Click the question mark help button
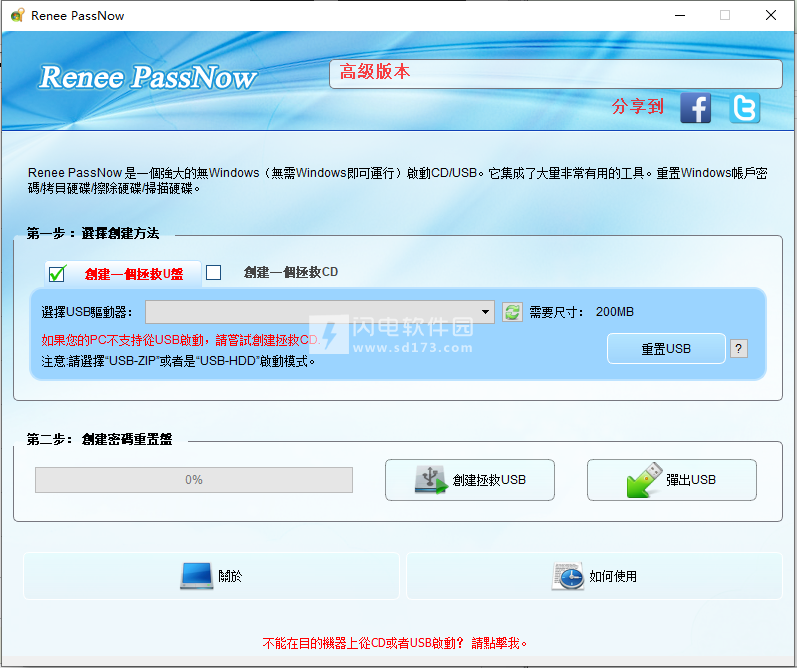Screen dimensions: 797x668 coord(739,349)
